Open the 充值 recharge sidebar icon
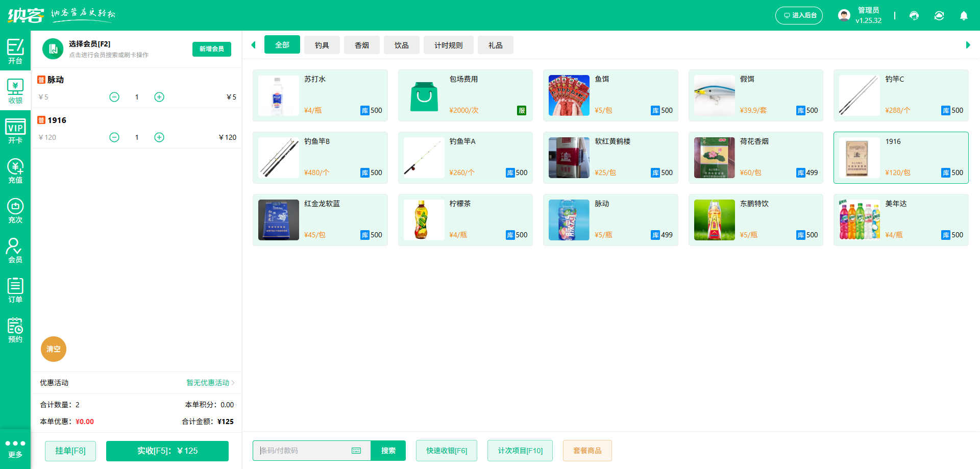The image size is (980, 469). (x=15, y=171)
